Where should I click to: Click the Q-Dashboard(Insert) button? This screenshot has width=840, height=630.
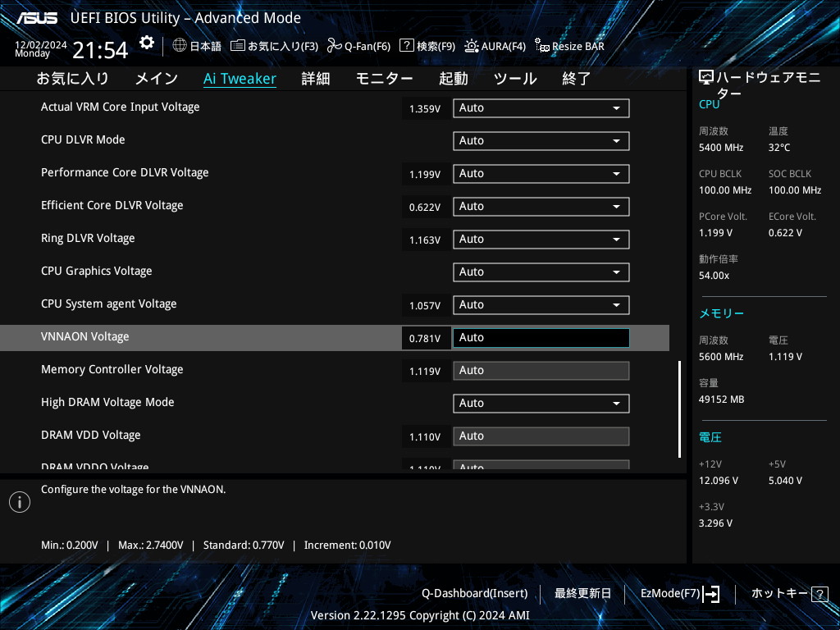tap(475, 594)
